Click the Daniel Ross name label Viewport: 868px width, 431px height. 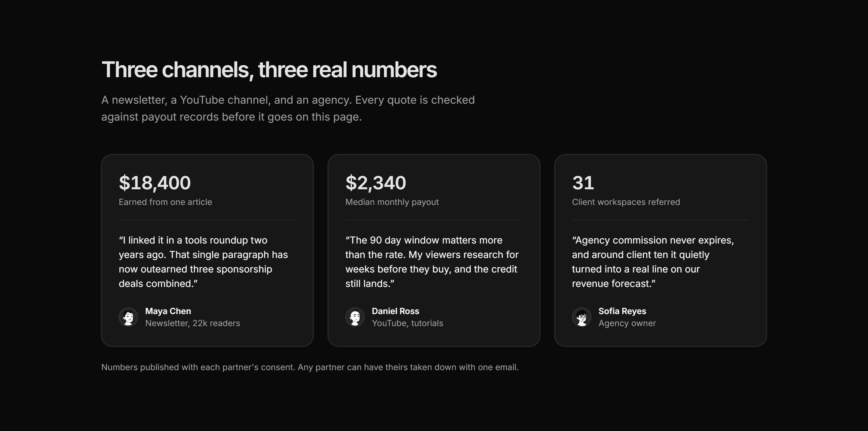[x=395, y=311]
